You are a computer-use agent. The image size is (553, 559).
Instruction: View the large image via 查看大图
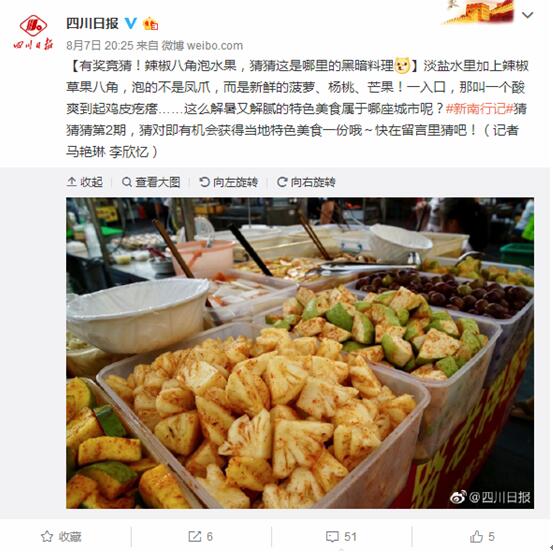(x=151, y=182)
